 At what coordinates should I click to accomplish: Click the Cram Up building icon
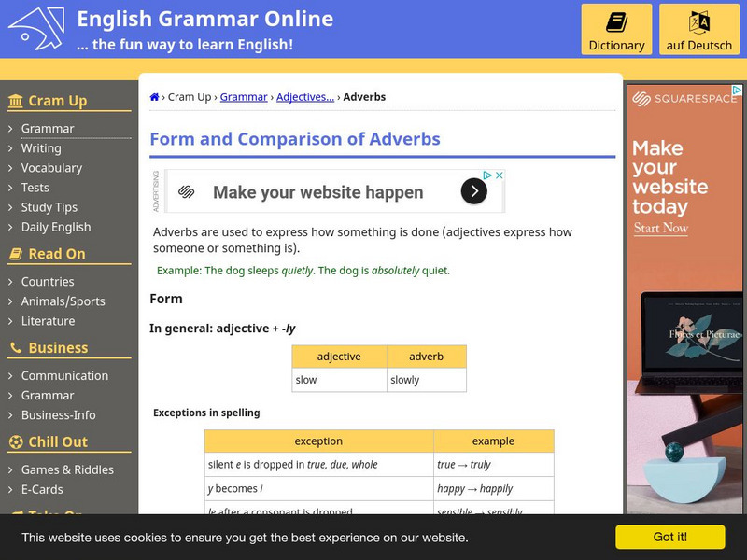(16, 101)
